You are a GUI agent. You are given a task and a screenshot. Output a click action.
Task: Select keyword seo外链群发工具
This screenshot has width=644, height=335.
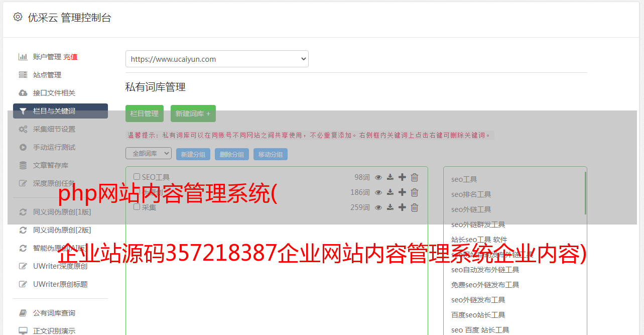click(478, 225)
